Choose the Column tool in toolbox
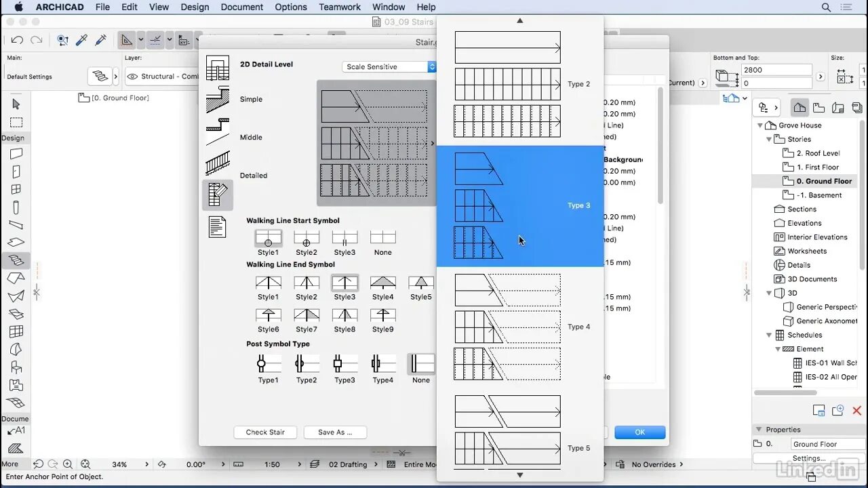Image resolution: width=868 pixels, height=488 pixels. pyautogui.click(x=16, y=207)
